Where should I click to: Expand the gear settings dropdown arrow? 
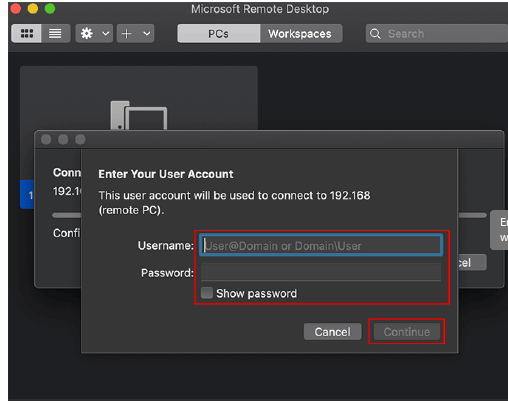point(105,34)
